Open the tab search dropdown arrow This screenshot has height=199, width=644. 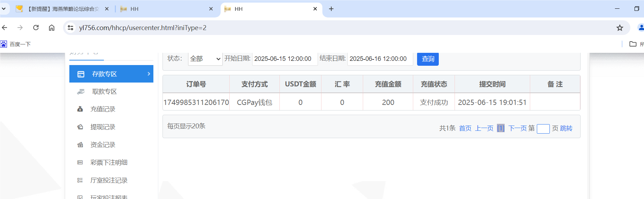pos(4,9)
